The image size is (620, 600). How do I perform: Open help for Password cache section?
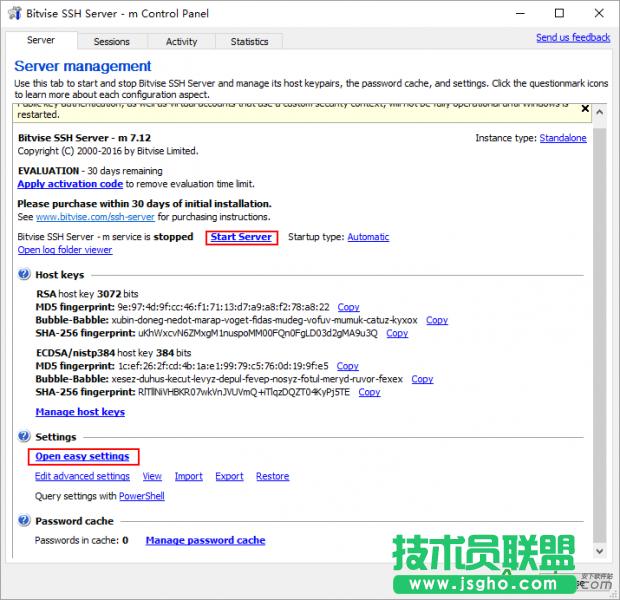click(x=24, y=521)
